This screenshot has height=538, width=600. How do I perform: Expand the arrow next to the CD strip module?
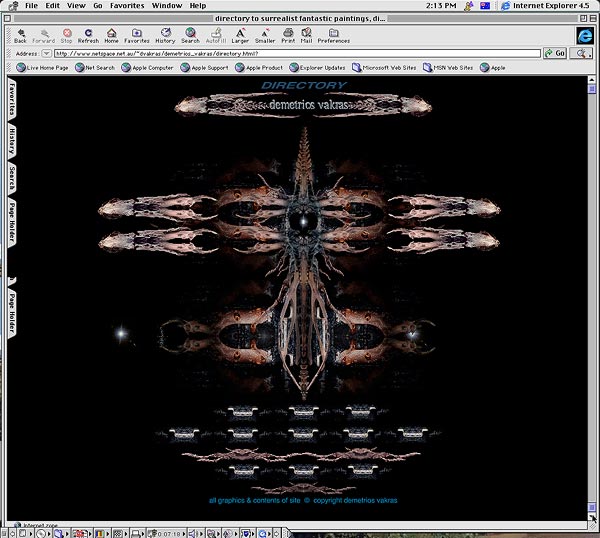49,534
